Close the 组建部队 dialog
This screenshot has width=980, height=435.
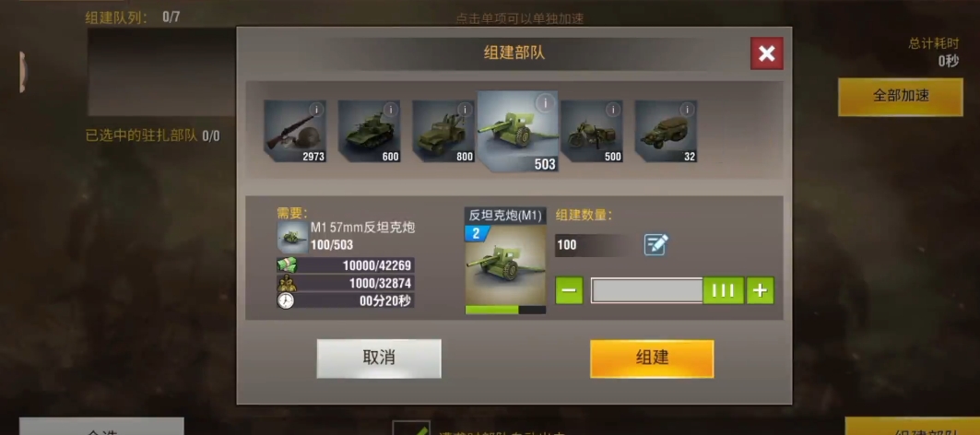click(767, 53)
